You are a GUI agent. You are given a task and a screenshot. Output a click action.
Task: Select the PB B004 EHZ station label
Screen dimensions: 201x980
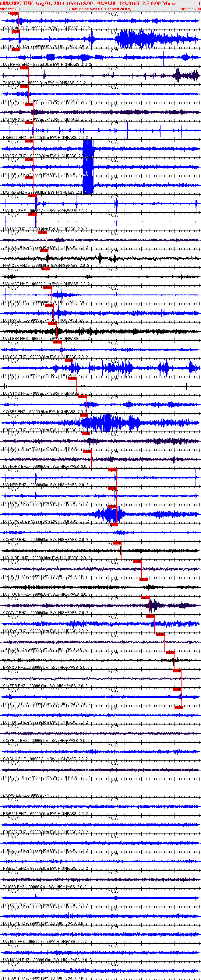coord(46,430)
